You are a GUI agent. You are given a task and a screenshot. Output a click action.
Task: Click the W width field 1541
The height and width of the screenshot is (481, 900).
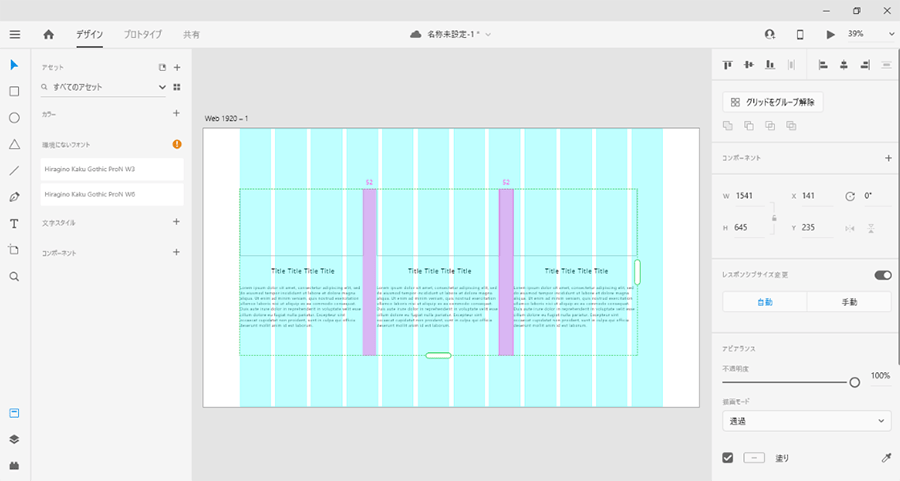pos(750,196)
